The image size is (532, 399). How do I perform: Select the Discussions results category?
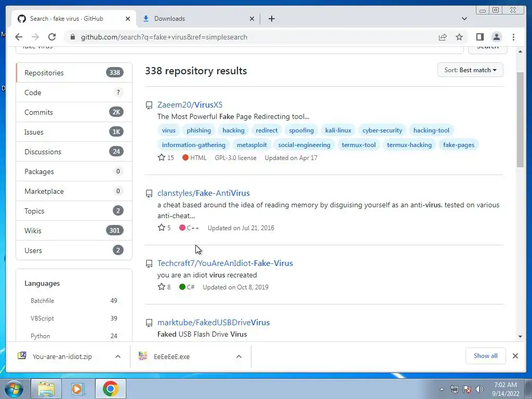tap(74, 152)
